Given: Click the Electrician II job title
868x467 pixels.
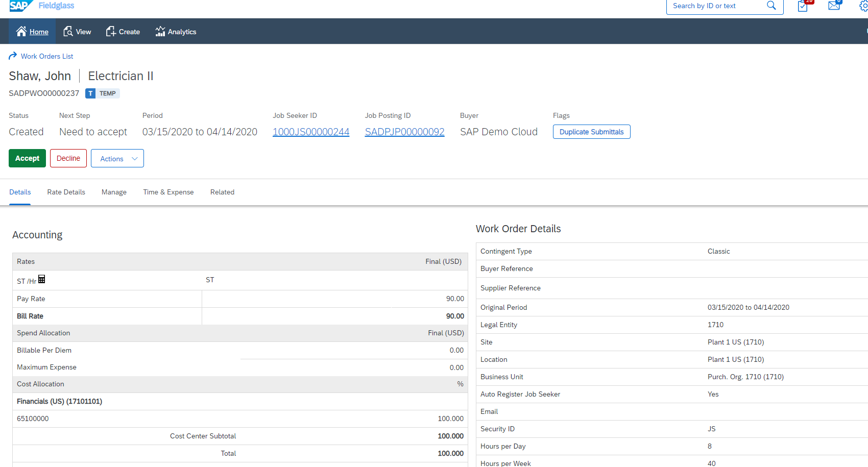Looking at the screenshot, I should 121,76.
